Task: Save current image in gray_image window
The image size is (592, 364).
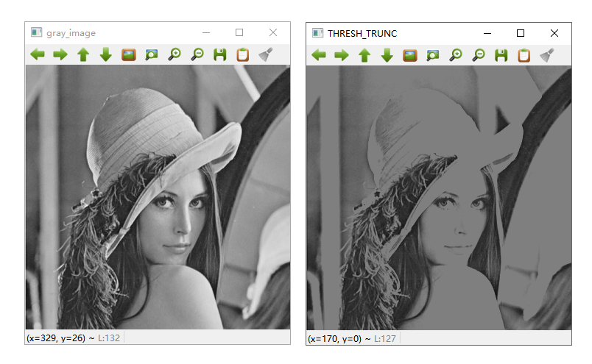Action: 220,54
